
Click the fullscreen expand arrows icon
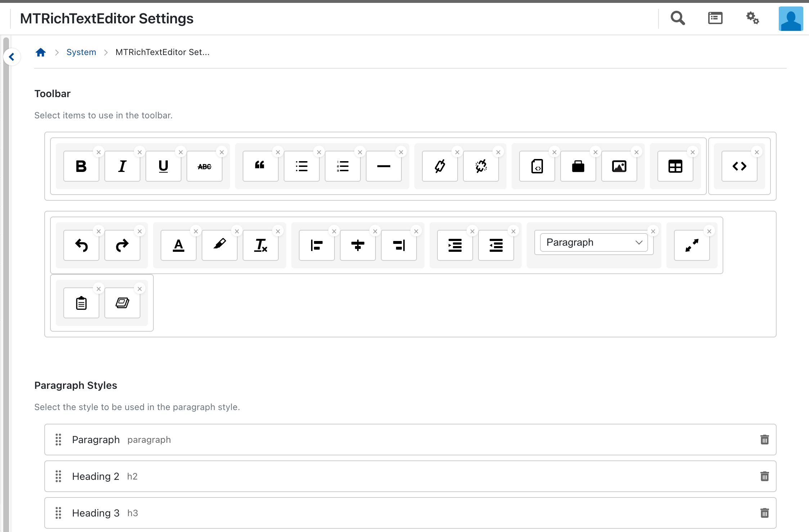[692, 245]
